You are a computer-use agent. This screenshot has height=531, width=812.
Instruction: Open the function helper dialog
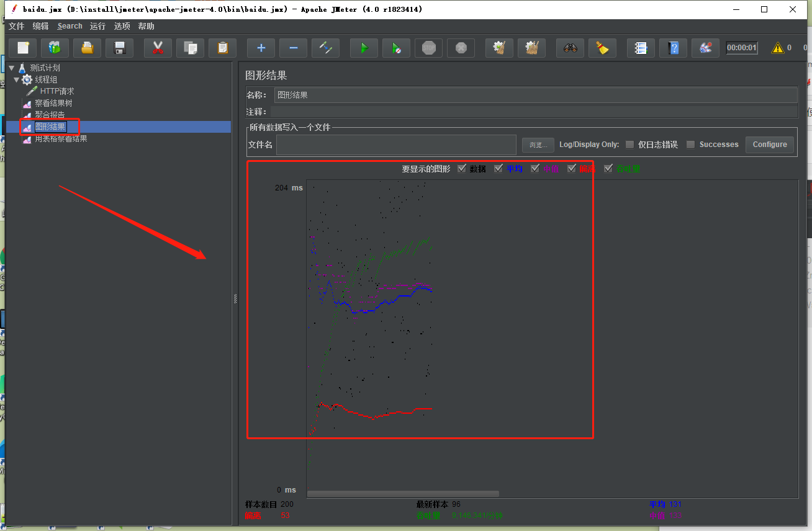tap(641, 48)
